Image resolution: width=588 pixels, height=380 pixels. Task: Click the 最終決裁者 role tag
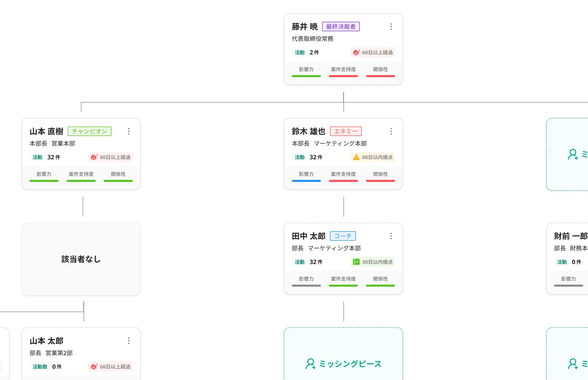(341, 27)
